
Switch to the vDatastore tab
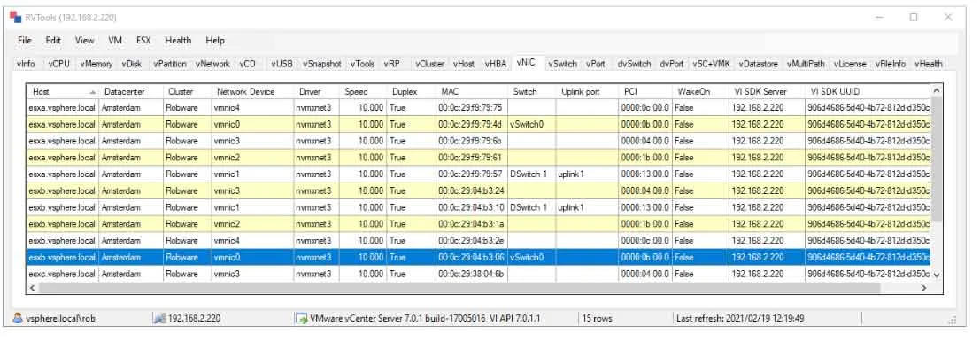758,64
